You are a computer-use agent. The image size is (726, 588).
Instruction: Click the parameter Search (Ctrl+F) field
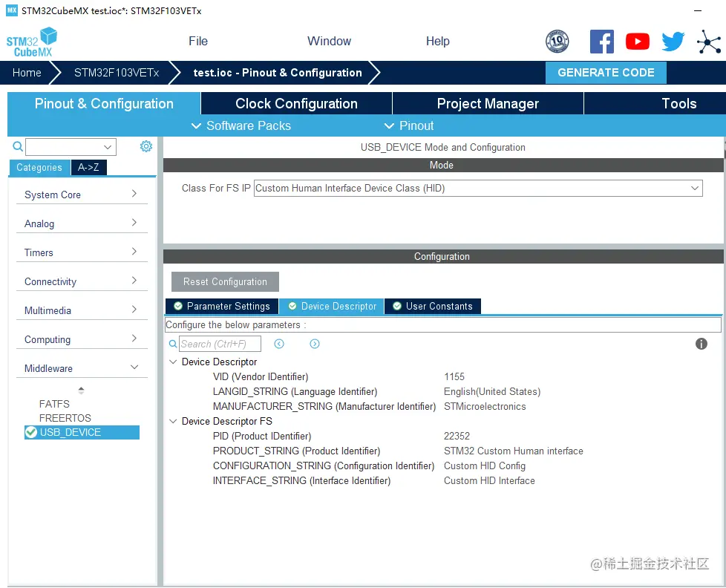click(220, 344)
